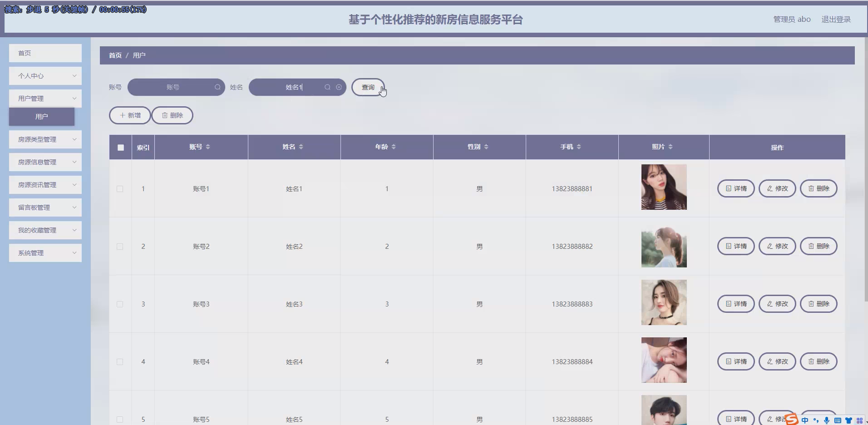Expand 我的收藏管理 menu

click(x=45, y=230)
